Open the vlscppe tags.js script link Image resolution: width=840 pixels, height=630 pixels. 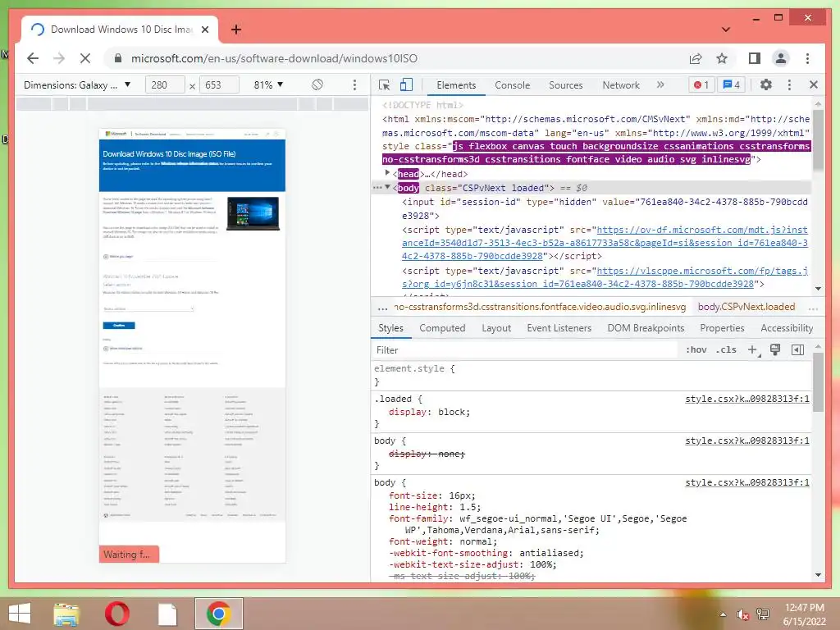[605, 277]
